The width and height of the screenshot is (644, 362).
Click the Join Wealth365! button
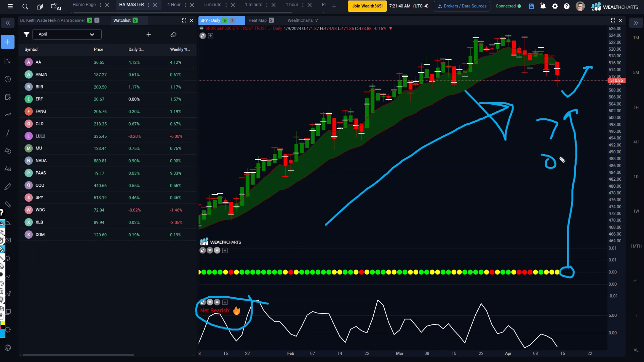click(367, 6)
